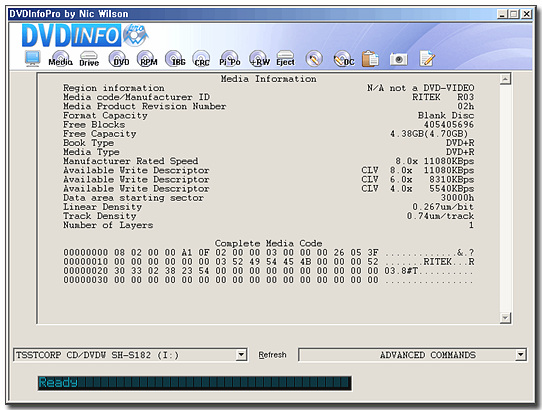Viewport: 542px width, 410px height.
Task: Click the DVDInfo Pro logo
Action: click(x=85, y=35)
